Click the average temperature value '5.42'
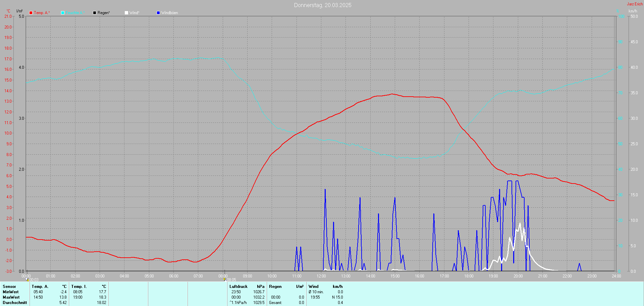Viewport: 644px width, 306px height. (x=63, y=303)
